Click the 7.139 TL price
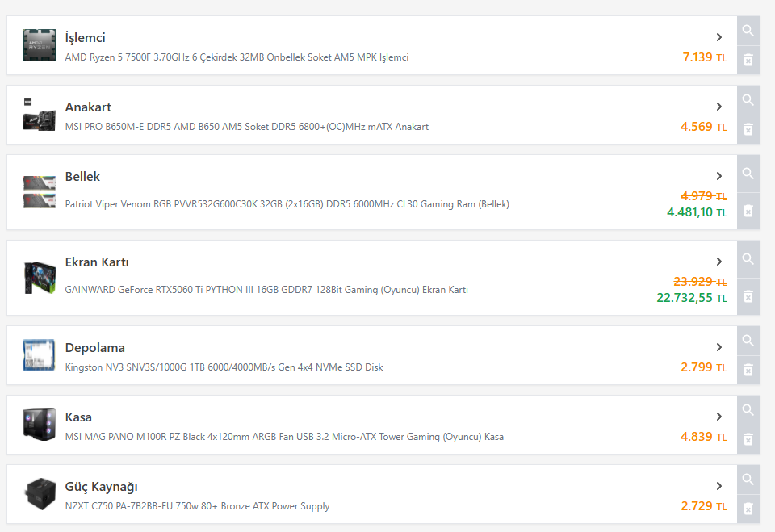The width and height of the screenshot is (775, 532). point(705,57)
